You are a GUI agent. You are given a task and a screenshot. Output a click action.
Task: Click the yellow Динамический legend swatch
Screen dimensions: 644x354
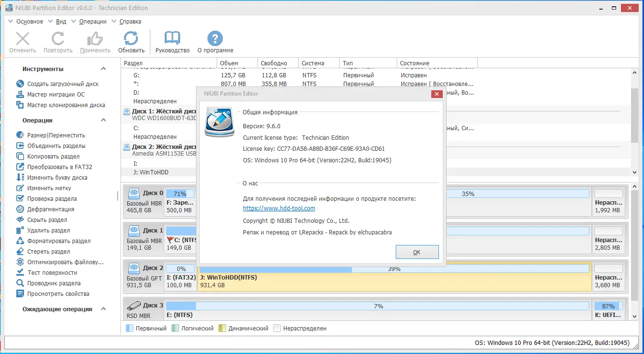coord(223,328)
